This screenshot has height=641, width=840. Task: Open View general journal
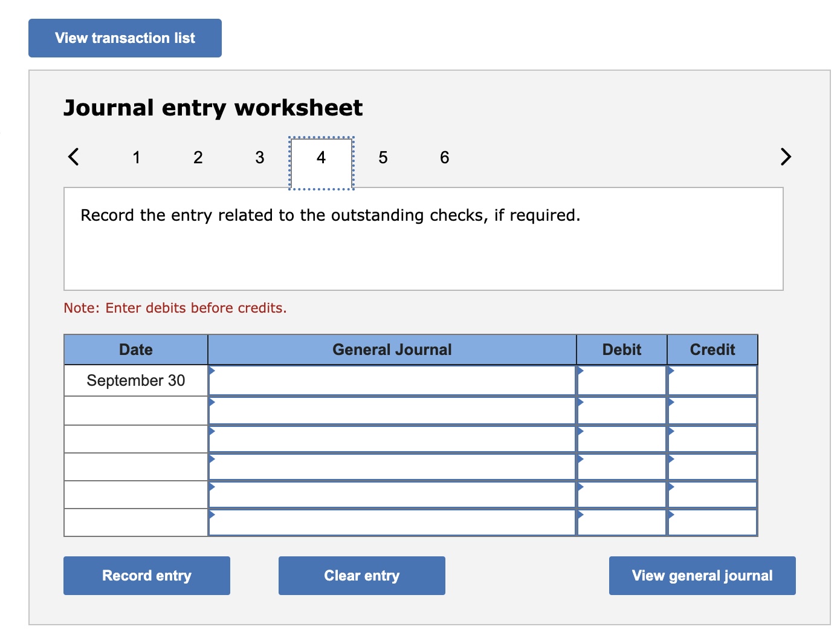pos(702,576)
